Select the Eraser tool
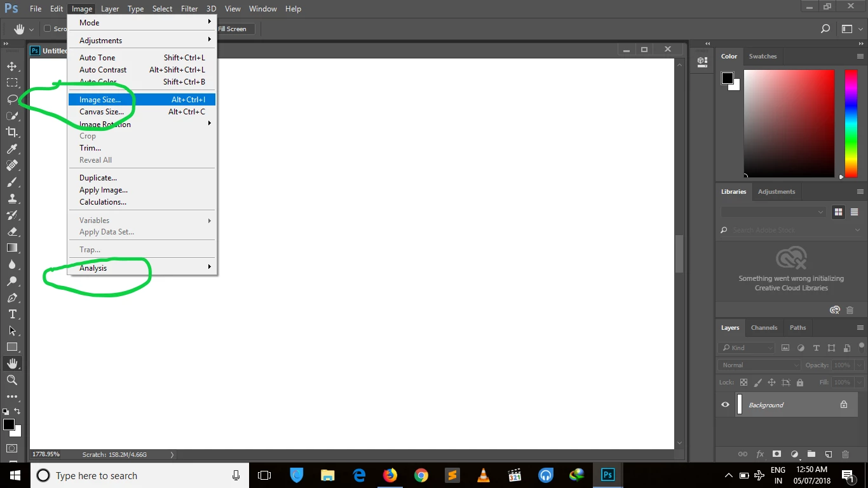The image size is (868, 488). [x=12, y=231]
